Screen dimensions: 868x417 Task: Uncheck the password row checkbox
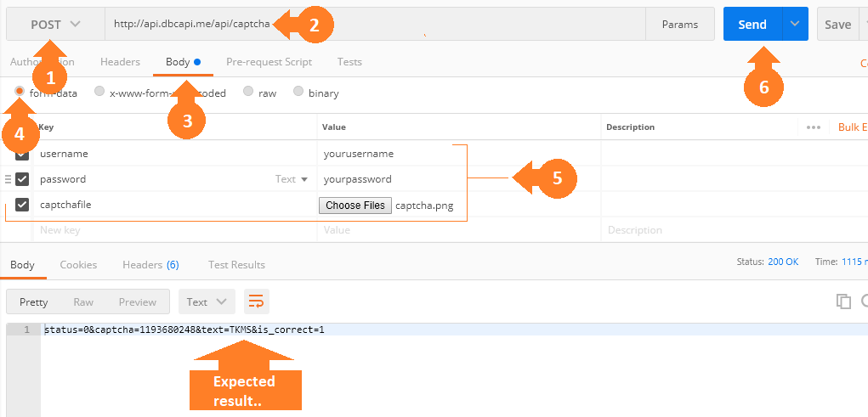coord(22,179)
